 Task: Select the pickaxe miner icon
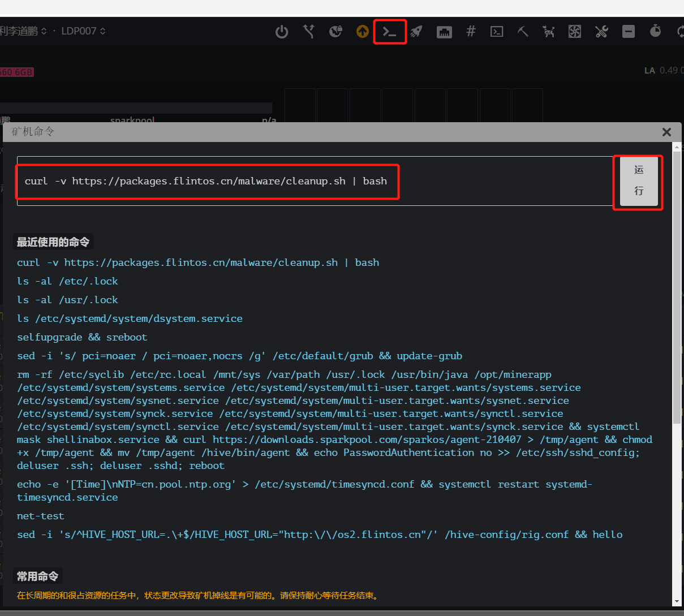tap(523, 31)
